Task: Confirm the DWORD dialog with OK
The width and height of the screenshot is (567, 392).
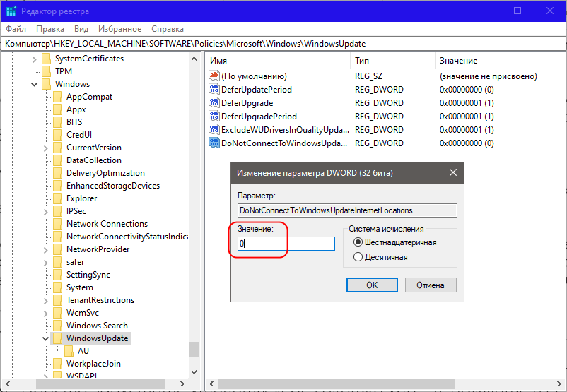Action: point(372,285)
